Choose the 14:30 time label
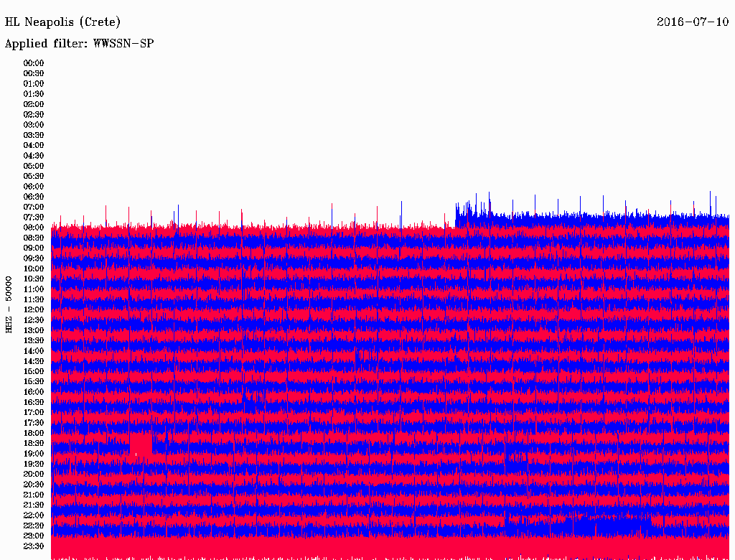The width and height of the screenshot is (735, 560). click(34, 361)
